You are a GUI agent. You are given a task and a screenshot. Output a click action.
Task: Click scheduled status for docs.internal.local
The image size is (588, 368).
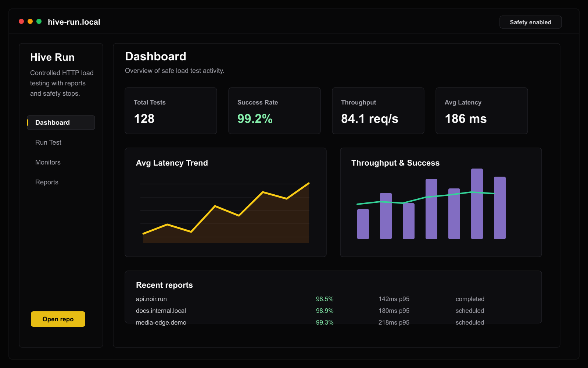470,311
